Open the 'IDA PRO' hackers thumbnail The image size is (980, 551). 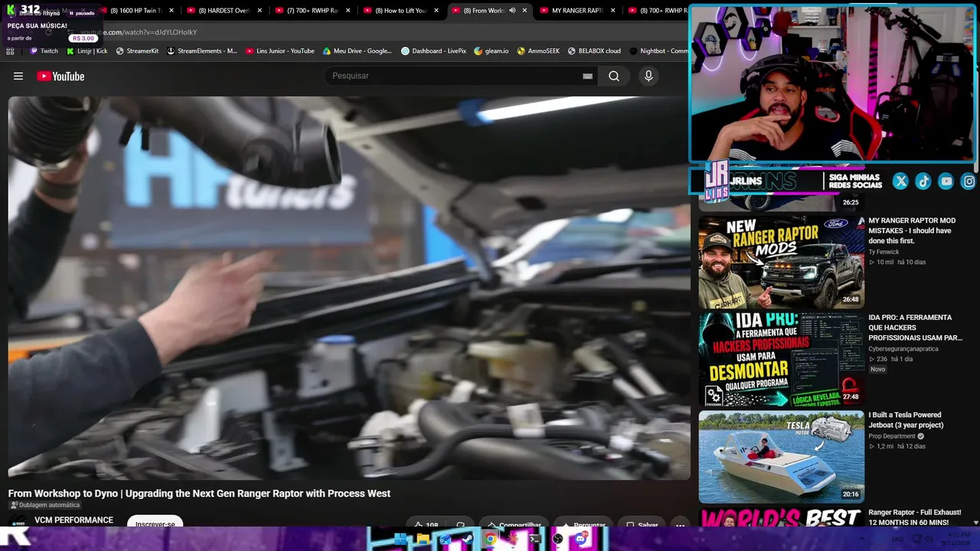tap(781, 359)
